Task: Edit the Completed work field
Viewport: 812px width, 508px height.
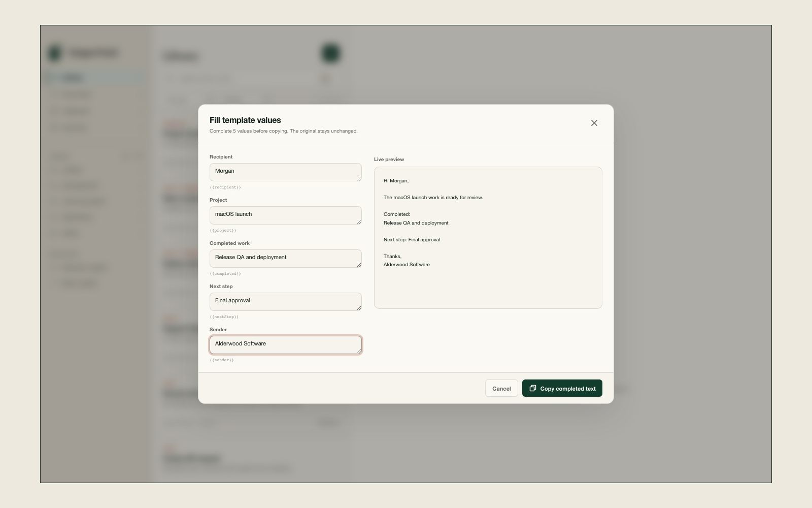Action: click(x=285, y=259)
